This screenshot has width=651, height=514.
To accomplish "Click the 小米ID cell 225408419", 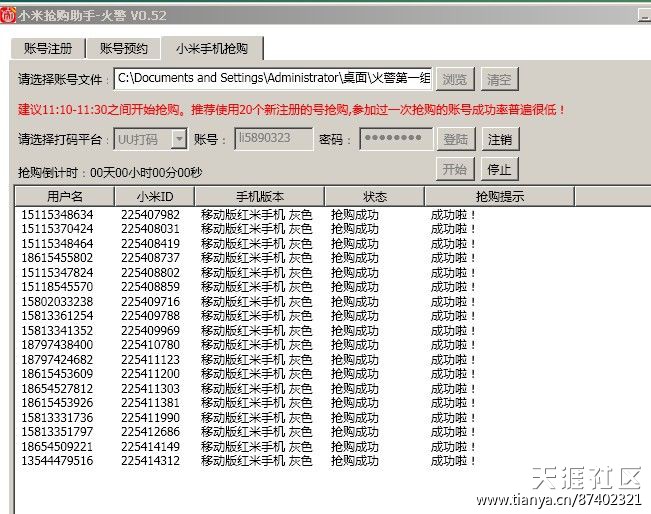I will point(151,243).
